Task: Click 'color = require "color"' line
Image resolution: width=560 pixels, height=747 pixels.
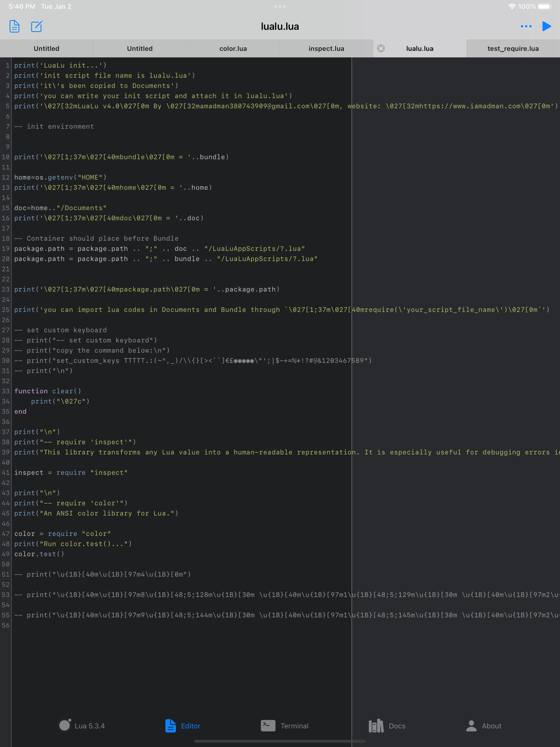Action: (63, 533)
